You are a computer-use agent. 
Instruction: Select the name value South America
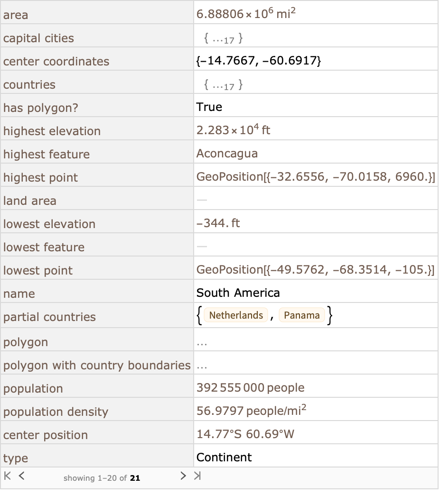[x=238, y=293]
